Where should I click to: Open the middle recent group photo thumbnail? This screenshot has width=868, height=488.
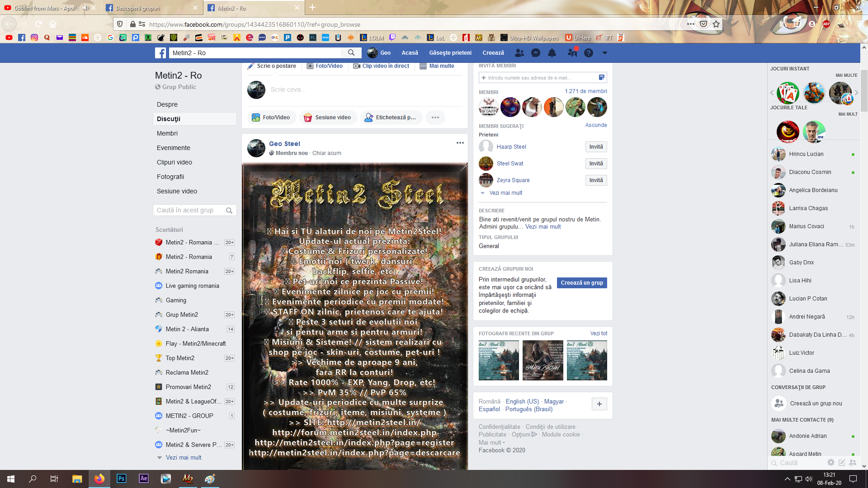tap(542, 360)
